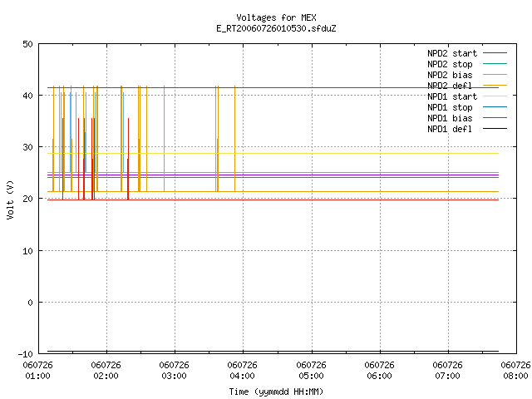
Task: Select the filename E_RT20060726010530.sfduZ subtitle
Action: 276,28
